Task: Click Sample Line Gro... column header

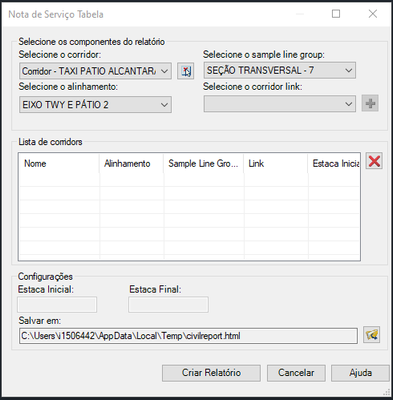Action: [x=204, y=163]
